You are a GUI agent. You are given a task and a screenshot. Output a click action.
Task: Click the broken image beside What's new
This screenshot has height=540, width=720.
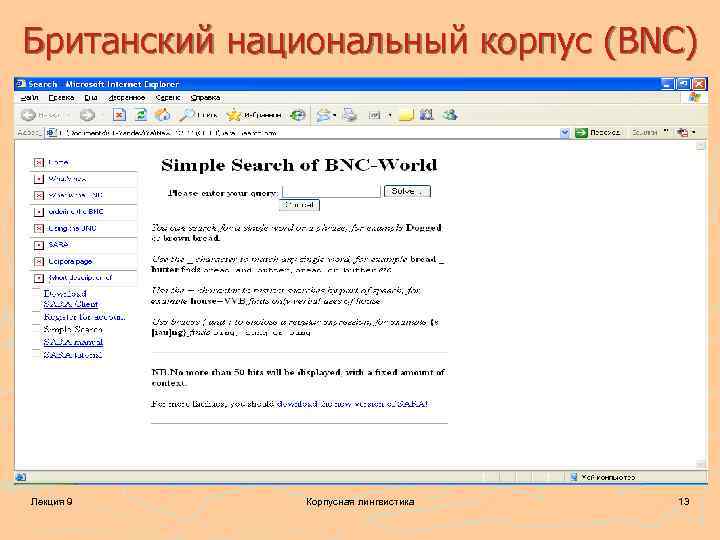click(39, 179)
